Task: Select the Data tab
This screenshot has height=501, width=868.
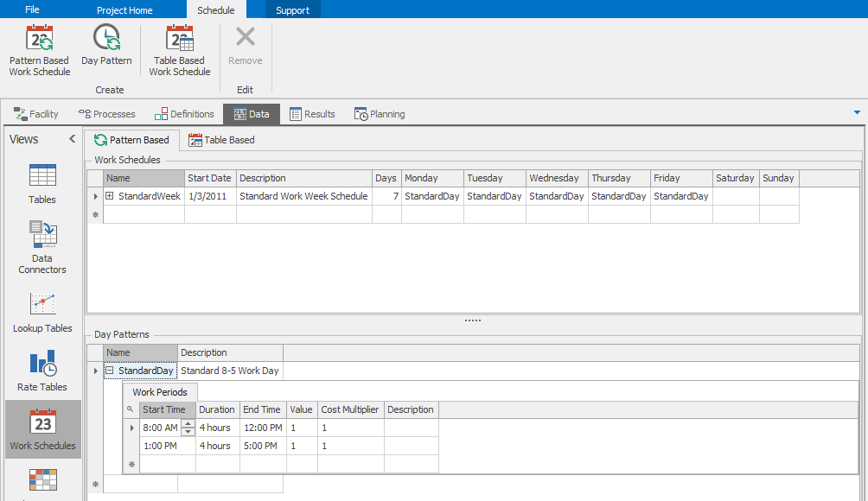Action: point(252,114)
